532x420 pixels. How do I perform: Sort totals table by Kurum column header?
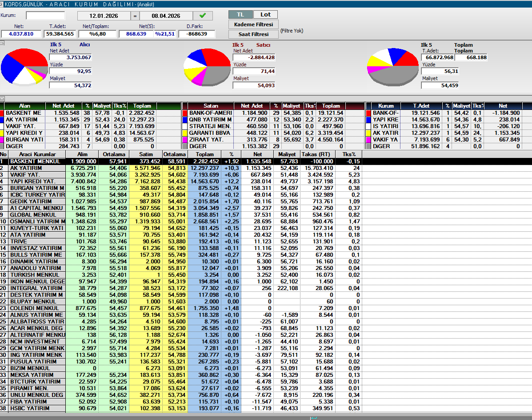click(386, 106)
